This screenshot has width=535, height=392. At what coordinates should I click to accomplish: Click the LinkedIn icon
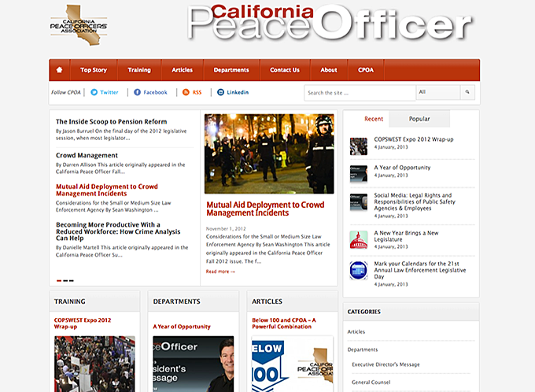(x=221, y=92)
